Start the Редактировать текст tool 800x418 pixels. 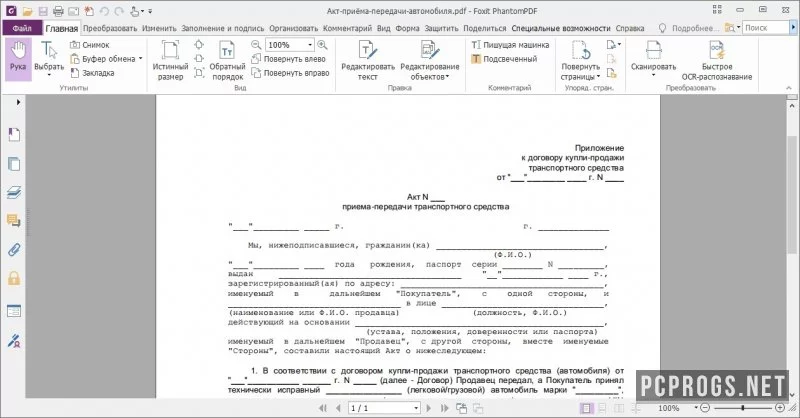click(x=368, y=60)
